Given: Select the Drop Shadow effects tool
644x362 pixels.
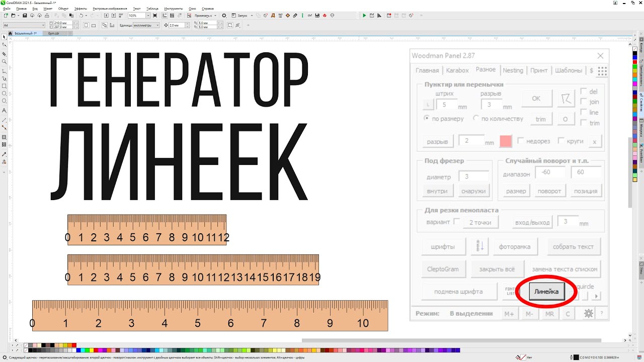Looking at the screenshot, I should click(x=4, y=137).
